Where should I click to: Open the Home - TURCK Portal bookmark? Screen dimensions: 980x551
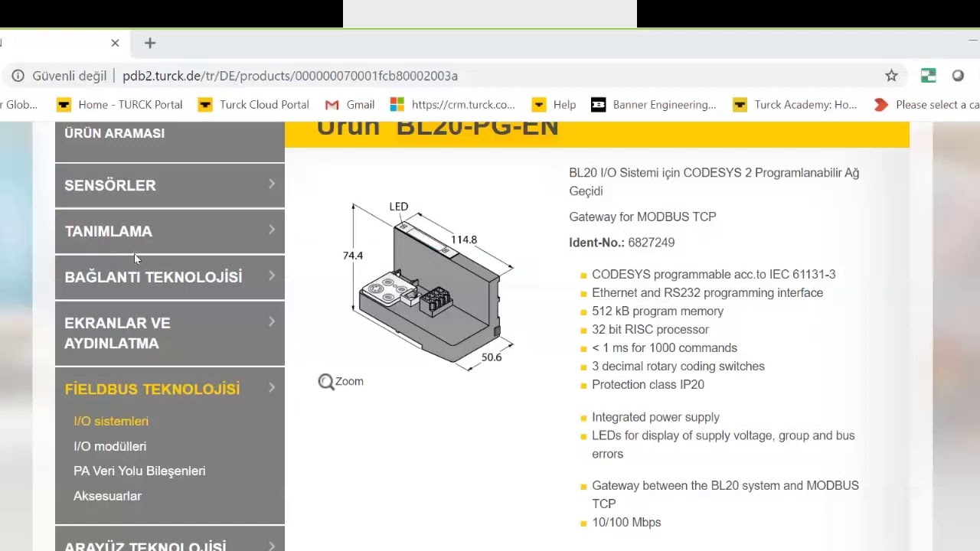119,105
